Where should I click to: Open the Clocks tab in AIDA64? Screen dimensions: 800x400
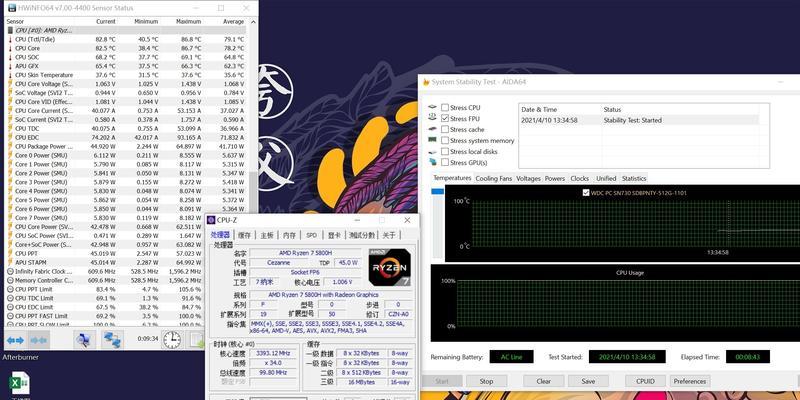(x=580, y=179)
